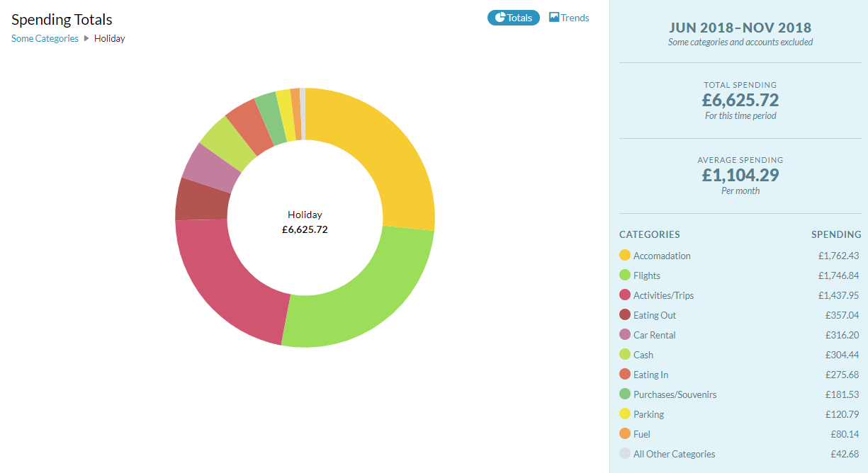Open All Other Categories entry

(x=740, y=454)
